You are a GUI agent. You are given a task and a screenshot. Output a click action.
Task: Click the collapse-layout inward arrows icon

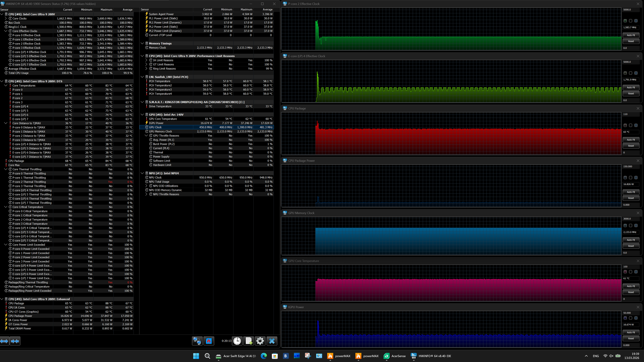click(x=15, y=341)
